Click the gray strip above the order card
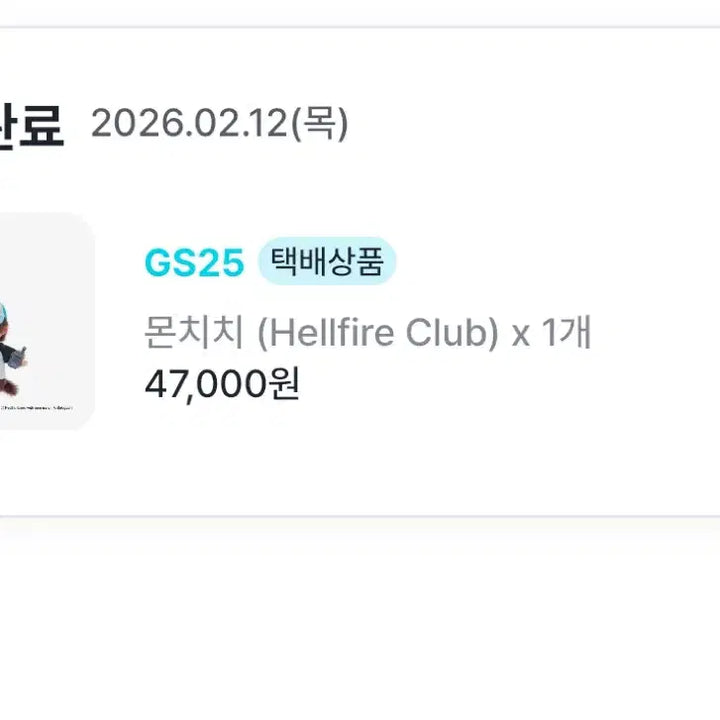 [x=360, y=12]
